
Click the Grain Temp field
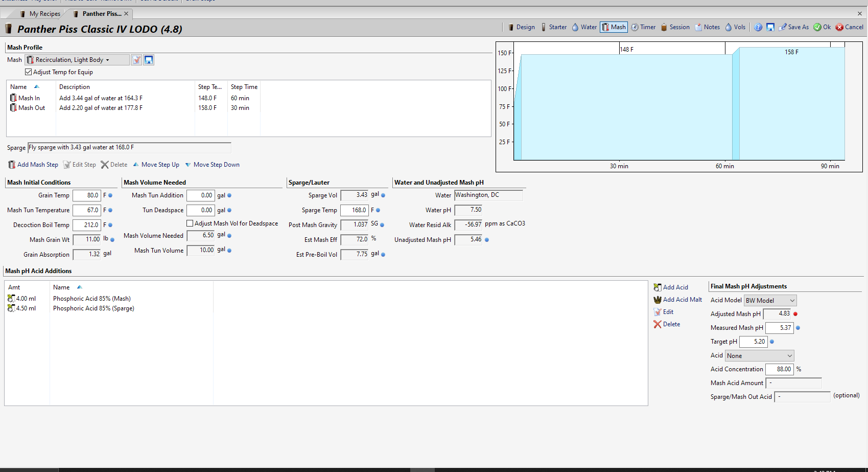pos(86,195)
